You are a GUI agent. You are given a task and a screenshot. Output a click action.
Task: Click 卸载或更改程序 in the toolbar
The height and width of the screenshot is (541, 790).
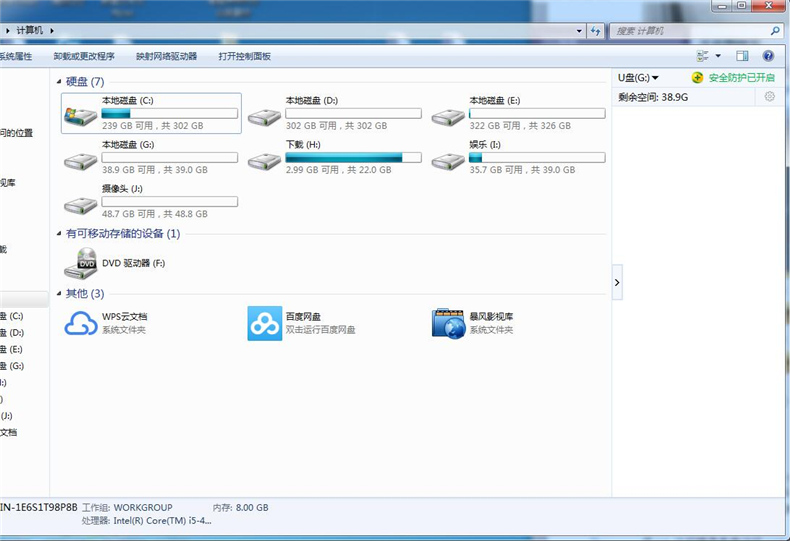click(x=84, y=57)
